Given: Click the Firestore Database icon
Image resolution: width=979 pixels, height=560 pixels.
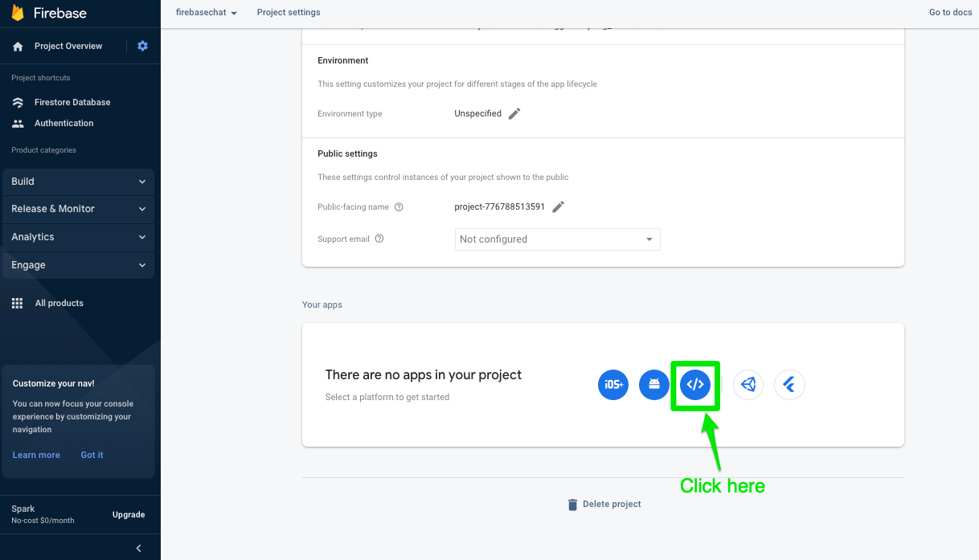Looking at the screenshot, I should (x=18, y=103).
